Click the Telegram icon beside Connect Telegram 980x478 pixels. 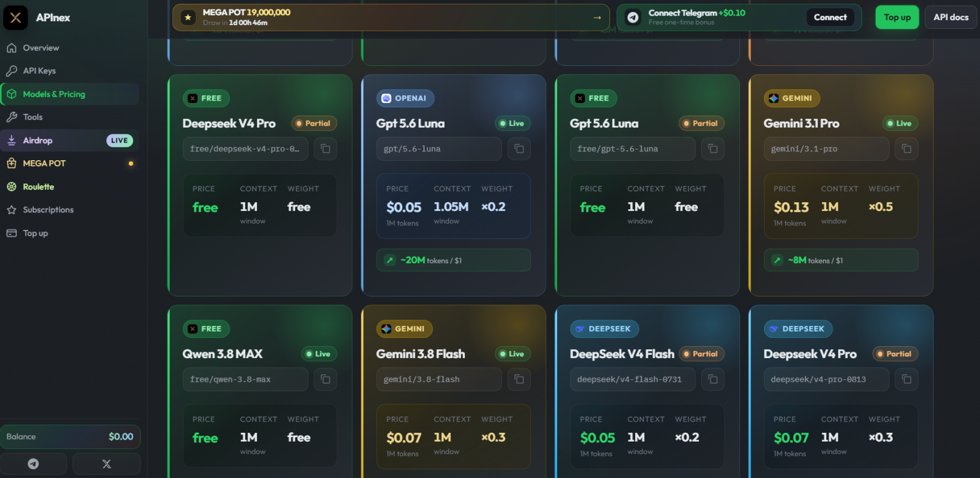[633, 18]
